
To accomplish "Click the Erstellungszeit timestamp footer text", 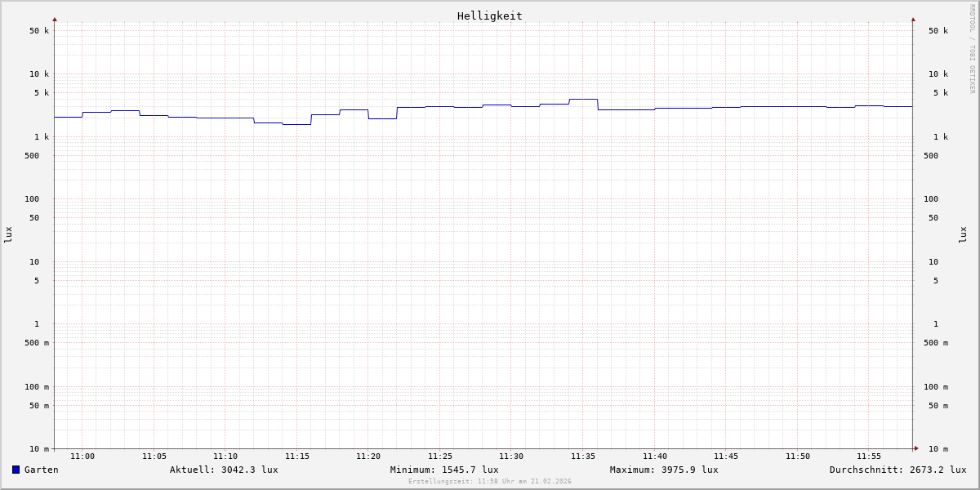I will click(x=490, y=482).
